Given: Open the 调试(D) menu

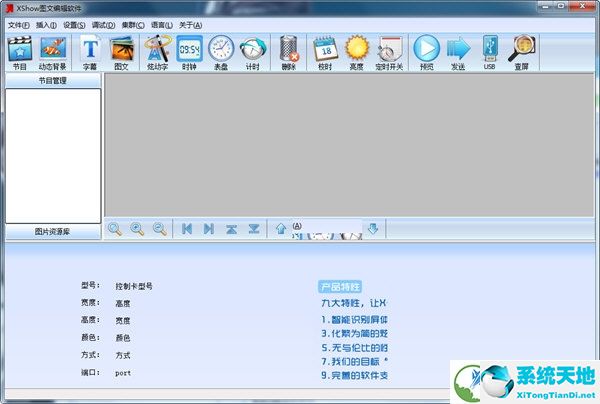Looking at the screenshot, I should pyautogui.click(x=103, y=25).
